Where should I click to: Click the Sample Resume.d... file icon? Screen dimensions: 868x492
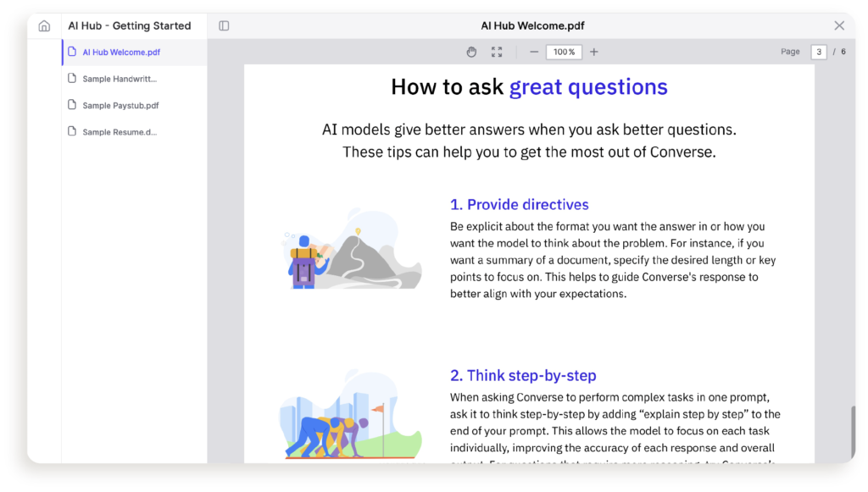click(x=72, y=131)
